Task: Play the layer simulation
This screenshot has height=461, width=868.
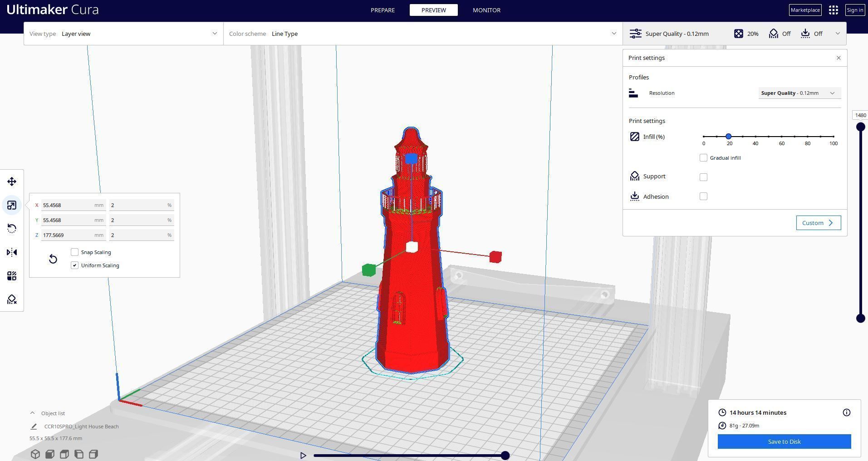Action: (x=303, y=456)
